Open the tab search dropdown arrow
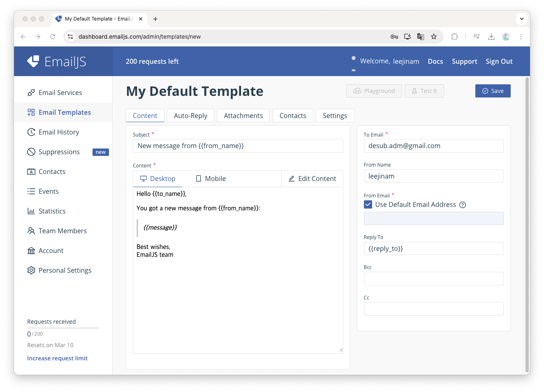This screenshot has height=392, width=544. tap(521, 19)
